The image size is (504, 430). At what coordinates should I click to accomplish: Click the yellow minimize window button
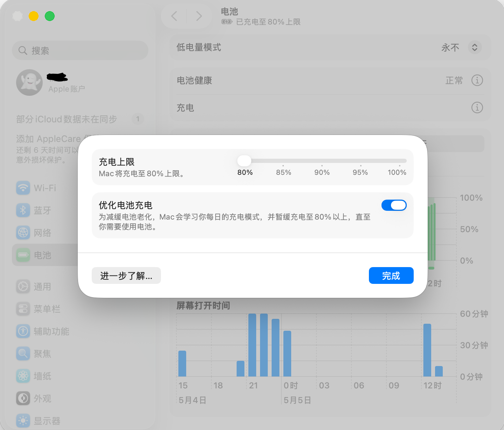[x=34, y=16]
